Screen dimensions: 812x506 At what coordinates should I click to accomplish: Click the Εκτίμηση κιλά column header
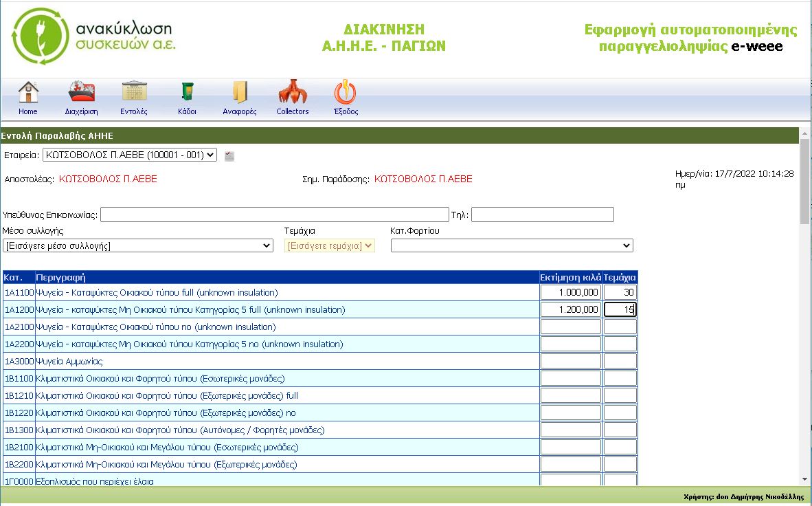[571, 277]
